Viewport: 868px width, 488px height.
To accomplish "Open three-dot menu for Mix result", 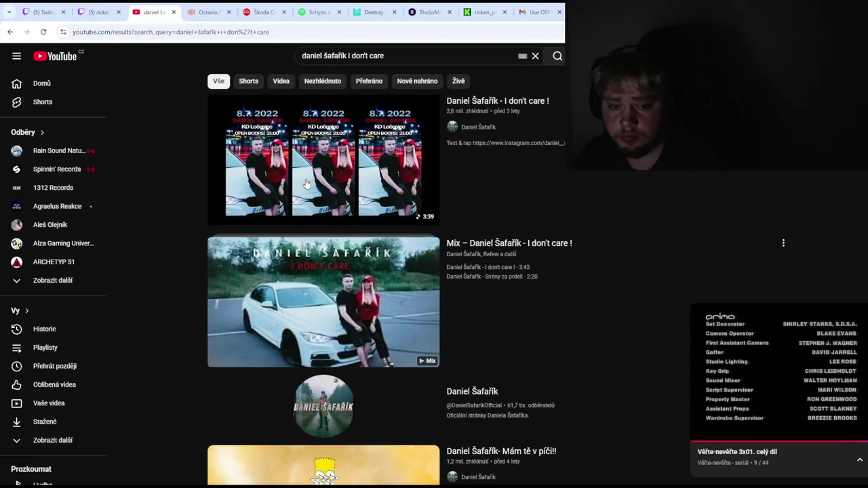I will pyautogui.click(x=783, y=243).
